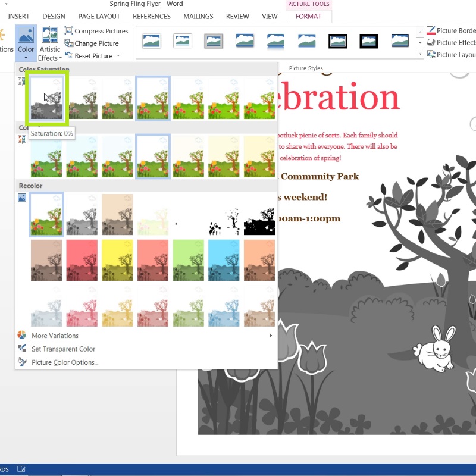Go to the MAILINGS tab

198,17
